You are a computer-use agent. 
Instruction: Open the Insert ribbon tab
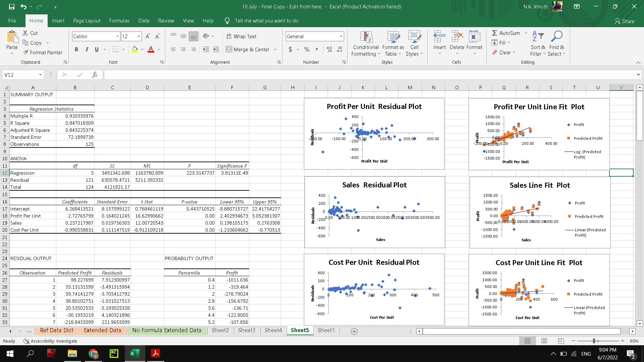coord(58,21)
